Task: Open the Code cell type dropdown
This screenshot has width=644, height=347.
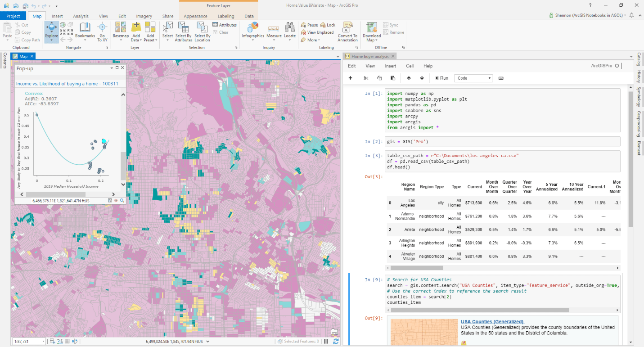Action: tap(473, 78)
